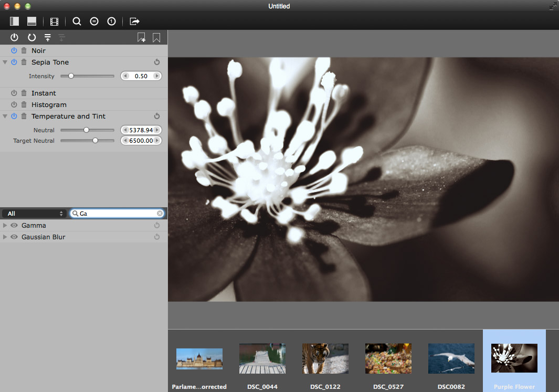Click the zoom to fit icon
The image size is (559, 392).
(94, 22)
